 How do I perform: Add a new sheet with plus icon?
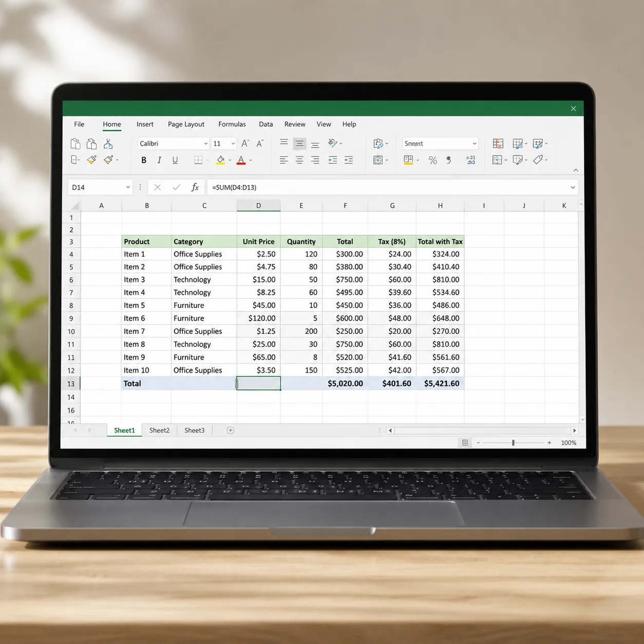231,430
